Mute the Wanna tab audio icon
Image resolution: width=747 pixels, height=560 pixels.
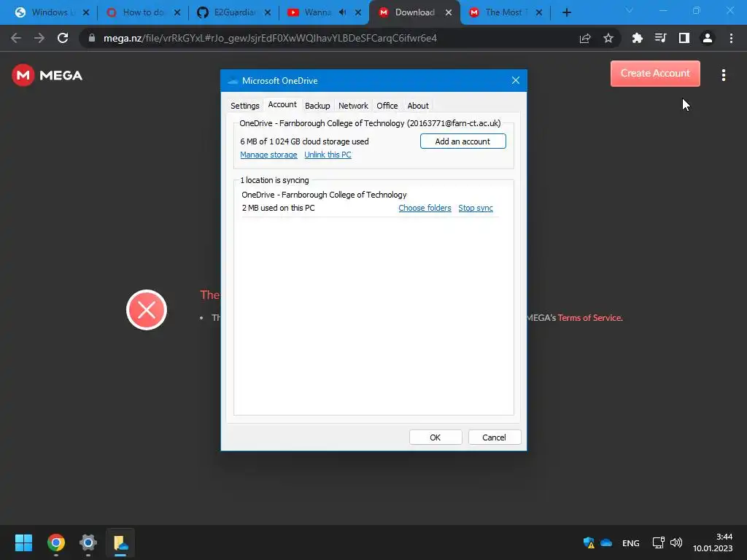pyautogui.click(x=343, y=12)
